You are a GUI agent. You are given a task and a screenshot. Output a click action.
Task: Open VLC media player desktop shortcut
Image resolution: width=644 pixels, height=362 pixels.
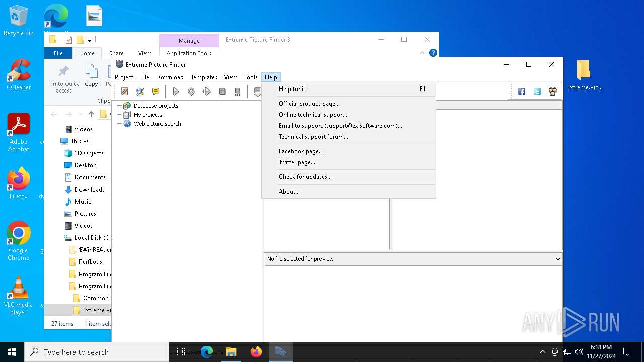pos(19,296)
